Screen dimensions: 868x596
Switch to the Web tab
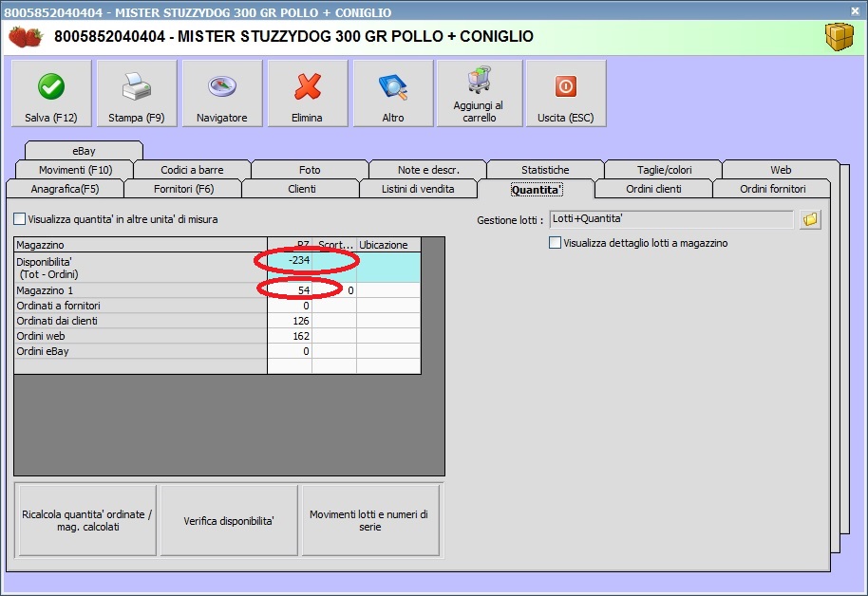[781, 169]
